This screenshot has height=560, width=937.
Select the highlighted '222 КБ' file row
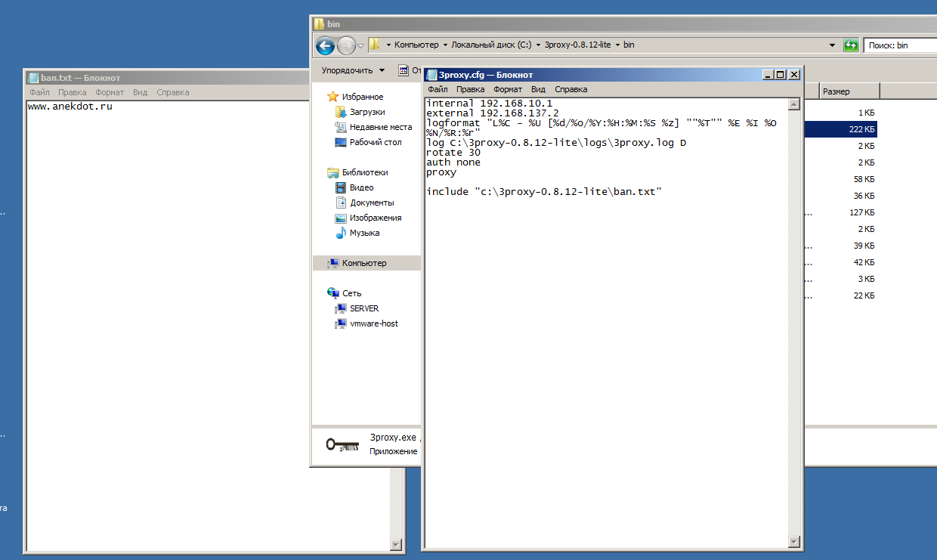[840, 129]
